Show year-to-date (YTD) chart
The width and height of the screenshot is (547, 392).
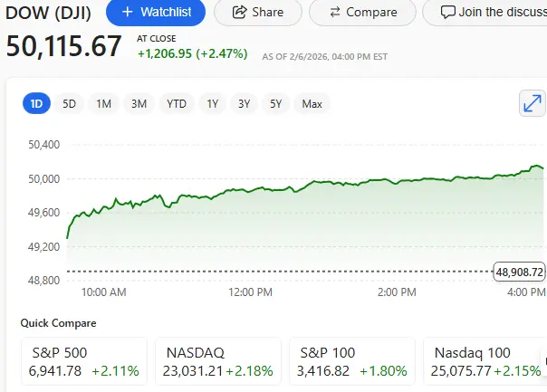(x=177, y=103)
